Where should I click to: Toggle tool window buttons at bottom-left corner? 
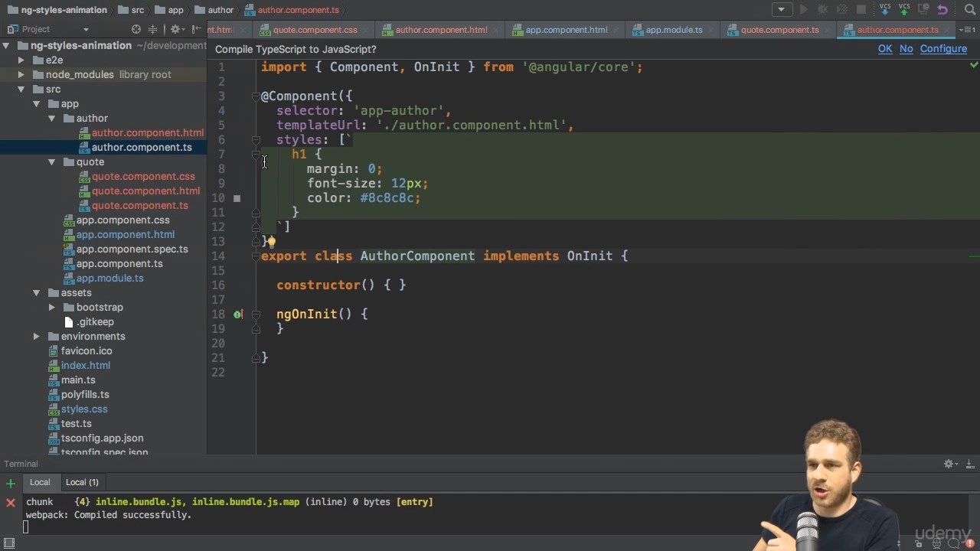[x=9, y=543]
